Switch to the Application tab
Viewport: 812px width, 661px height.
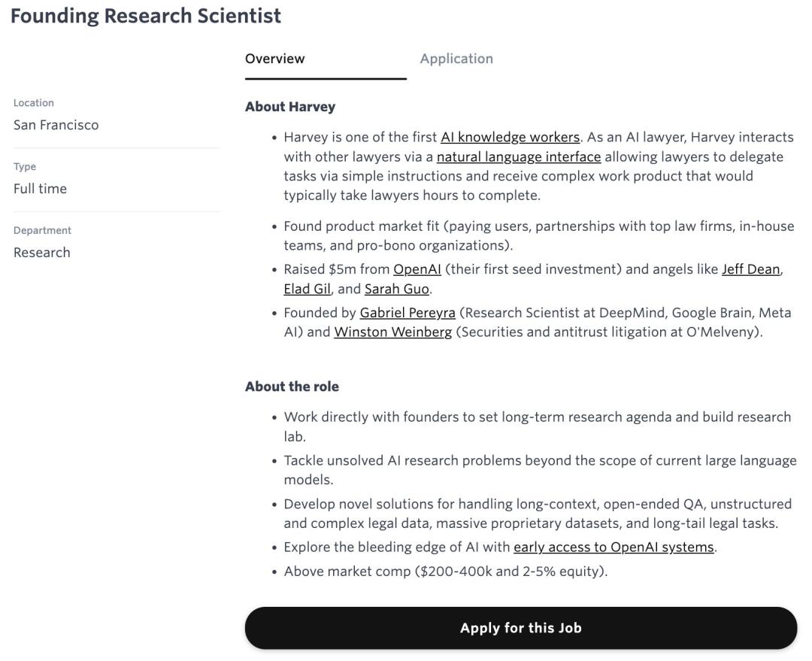[x=456, y=59]
